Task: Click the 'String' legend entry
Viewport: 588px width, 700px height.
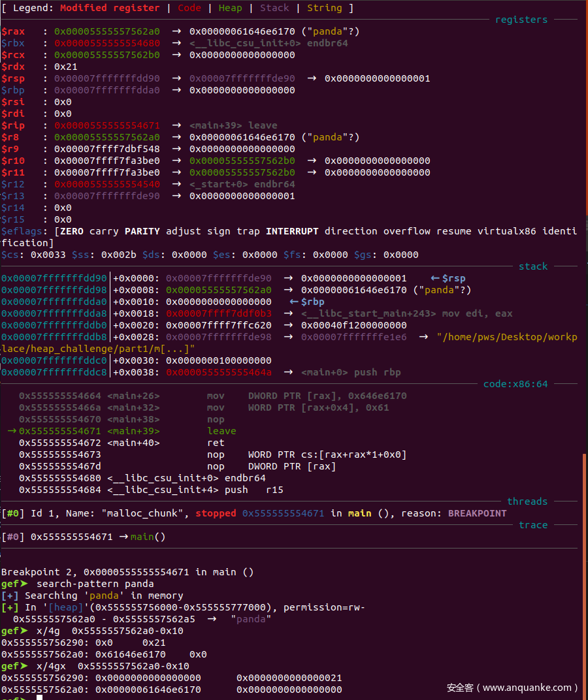Action: click(x=324, y=8)
